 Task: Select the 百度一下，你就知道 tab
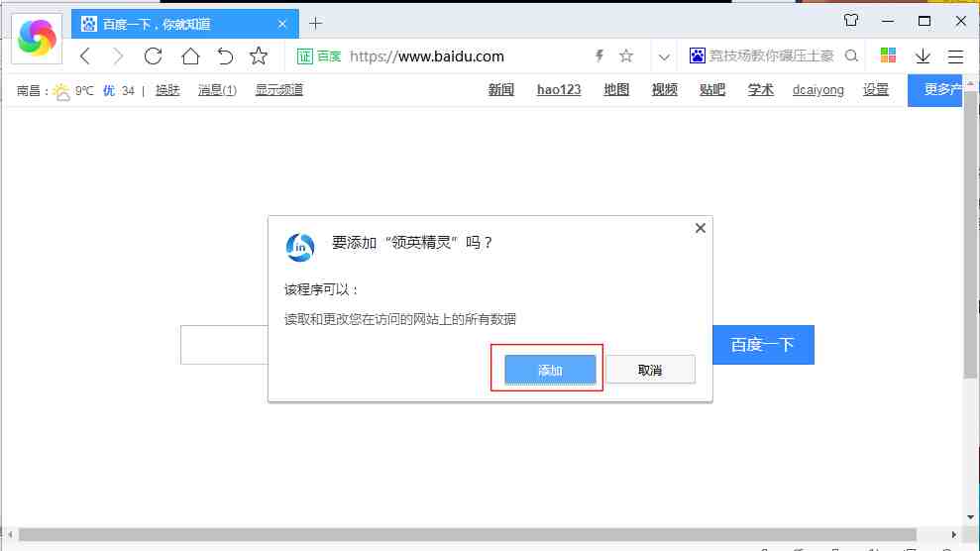(x=185, y=24)
